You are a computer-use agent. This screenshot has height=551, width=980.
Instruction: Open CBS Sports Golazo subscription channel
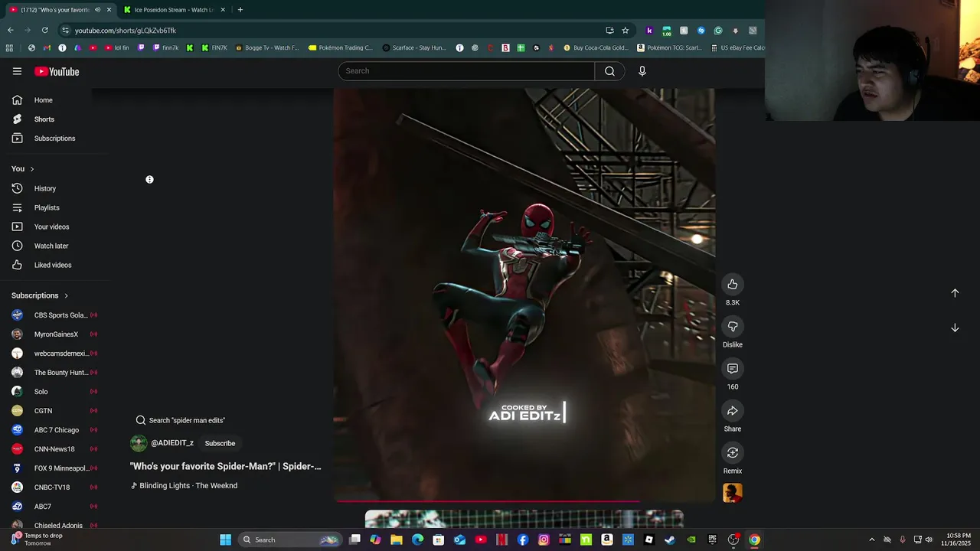[54, 315]
